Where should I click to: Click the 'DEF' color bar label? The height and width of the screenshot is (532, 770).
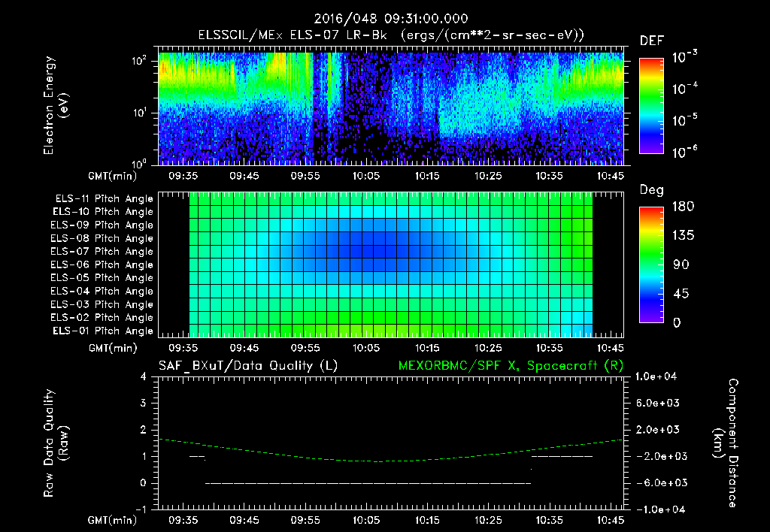pyautogui.click(x=652, y=41)
